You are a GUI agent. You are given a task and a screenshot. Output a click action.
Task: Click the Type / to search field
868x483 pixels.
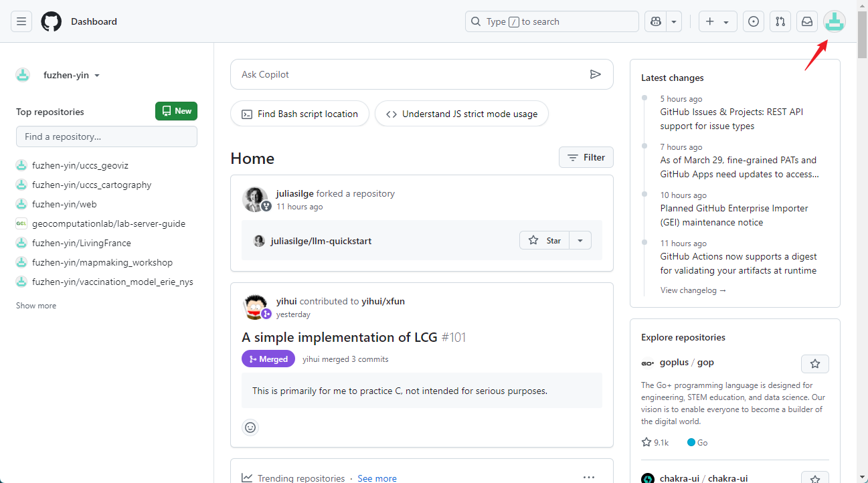pyautogui.click(x=552, y=21)
